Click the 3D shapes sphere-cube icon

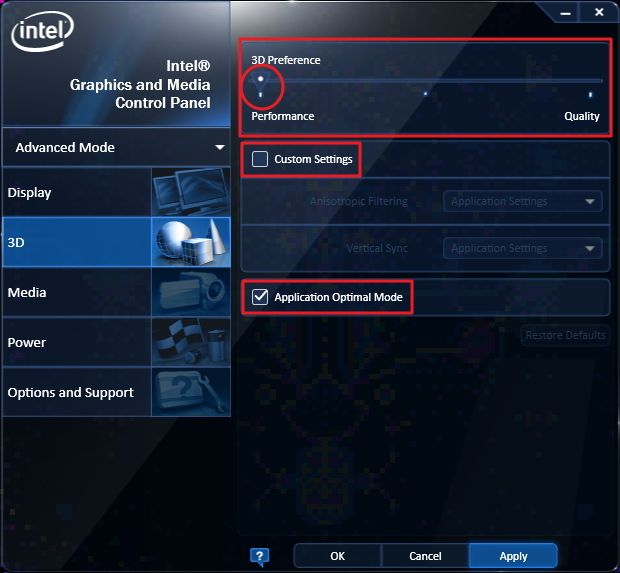191,242
